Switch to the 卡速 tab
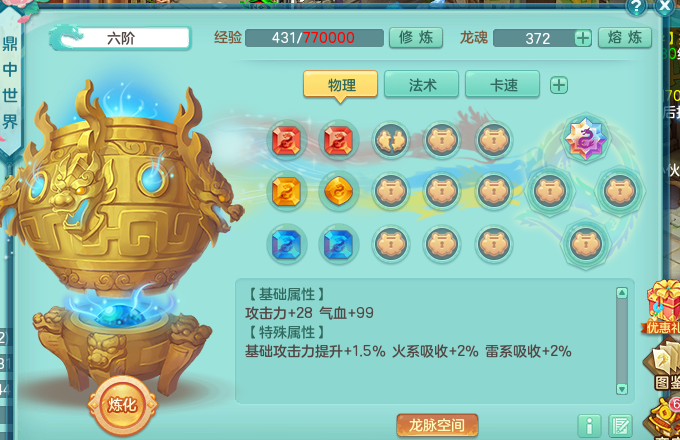This screenshot has width=680, height=440. click(503, 85)
